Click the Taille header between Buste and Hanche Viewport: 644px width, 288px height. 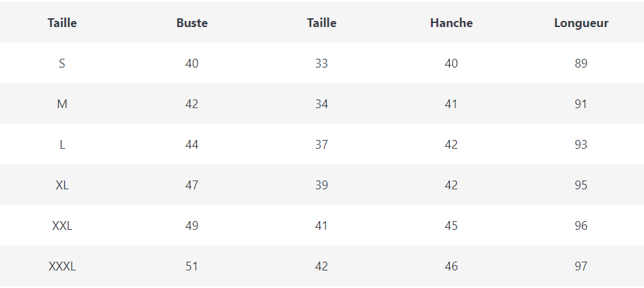coord(321,23)
